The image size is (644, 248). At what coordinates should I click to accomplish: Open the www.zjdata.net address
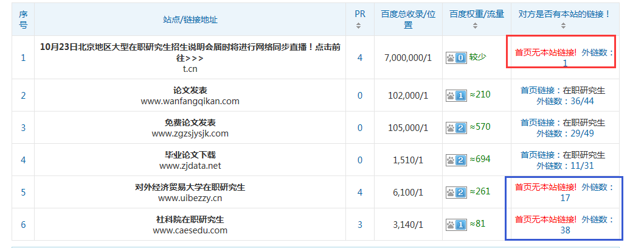(190, 165)
